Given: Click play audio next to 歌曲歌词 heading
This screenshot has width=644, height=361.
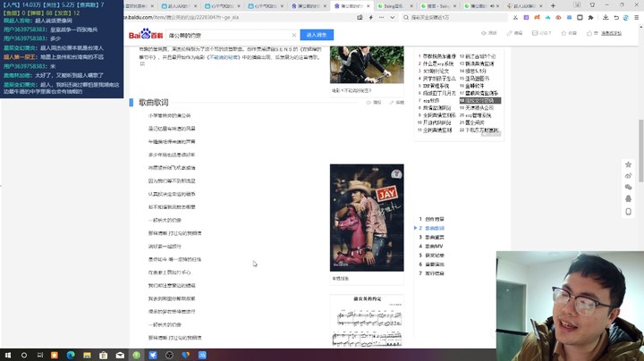Looking at the screenshot, I should [374, 102].
